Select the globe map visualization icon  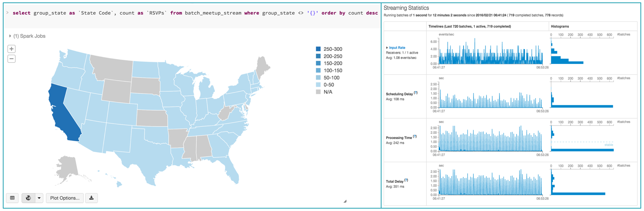(x=28, y=198)
